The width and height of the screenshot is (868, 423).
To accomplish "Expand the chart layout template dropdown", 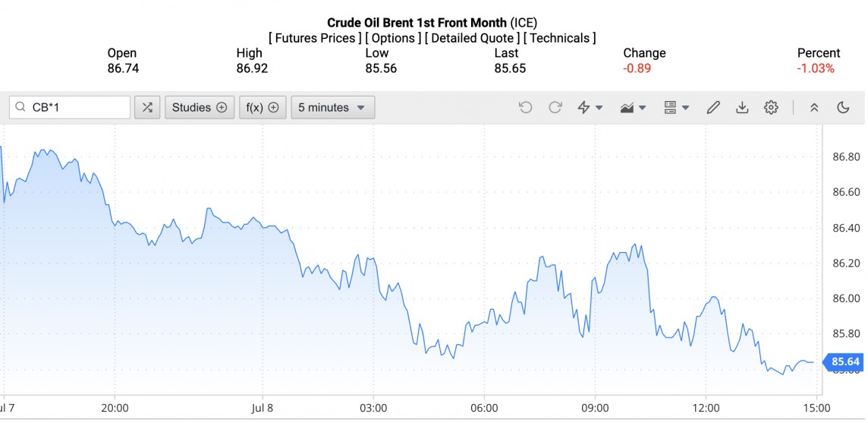I will pos(675,108).
